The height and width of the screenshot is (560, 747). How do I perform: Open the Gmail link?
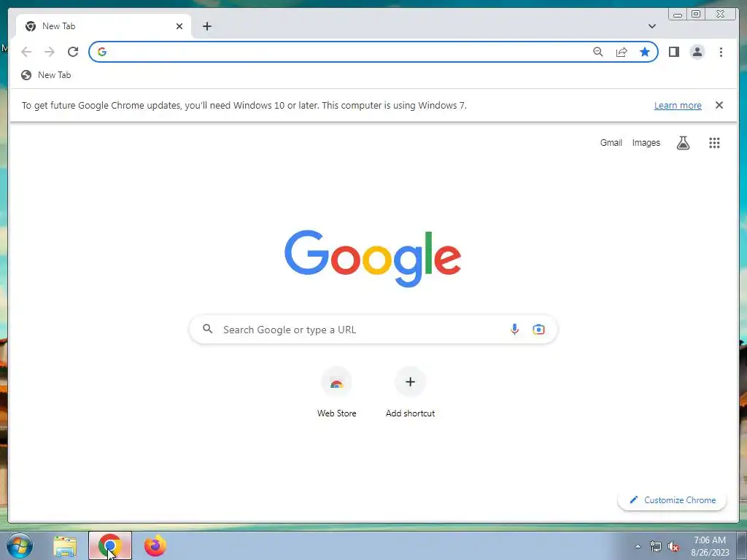click(611, 142)
